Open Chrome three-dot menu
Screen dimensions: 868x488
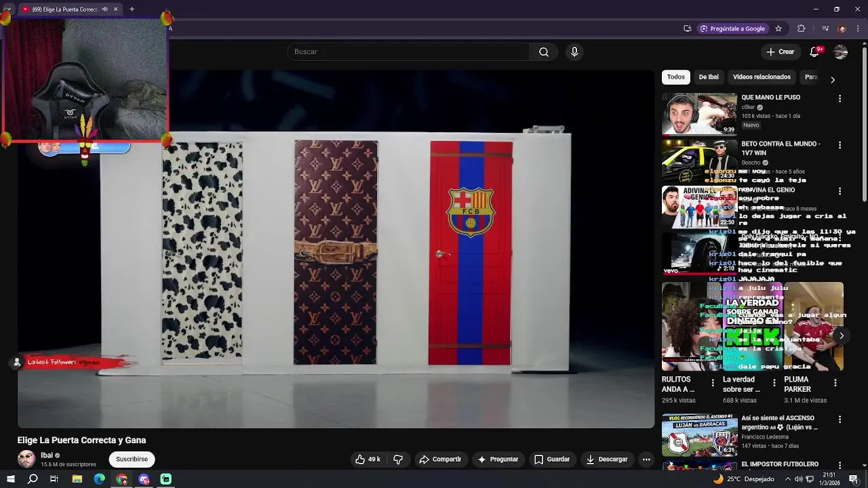pos(859,28)
